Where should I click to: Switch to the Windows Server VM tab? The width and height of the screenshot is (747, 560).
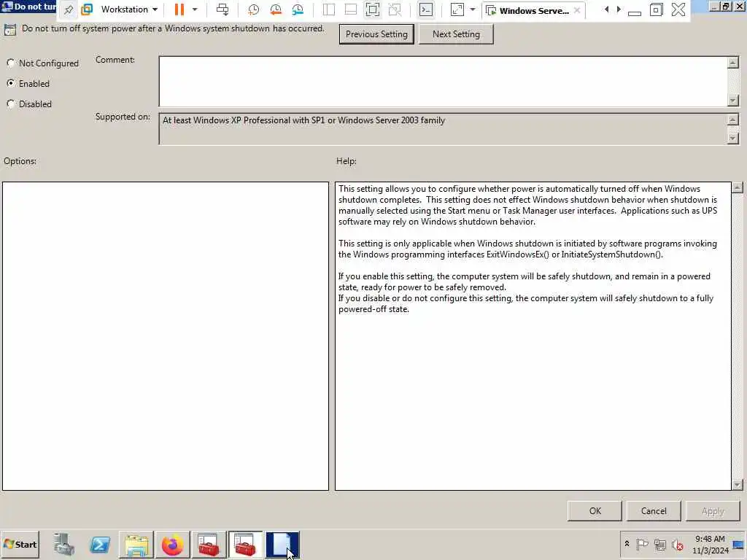click(x=533, y=10)
